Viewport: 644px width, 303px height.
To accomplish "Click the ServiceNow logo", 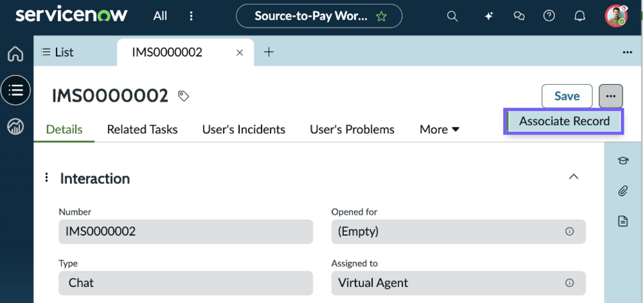I will [71, 15].
